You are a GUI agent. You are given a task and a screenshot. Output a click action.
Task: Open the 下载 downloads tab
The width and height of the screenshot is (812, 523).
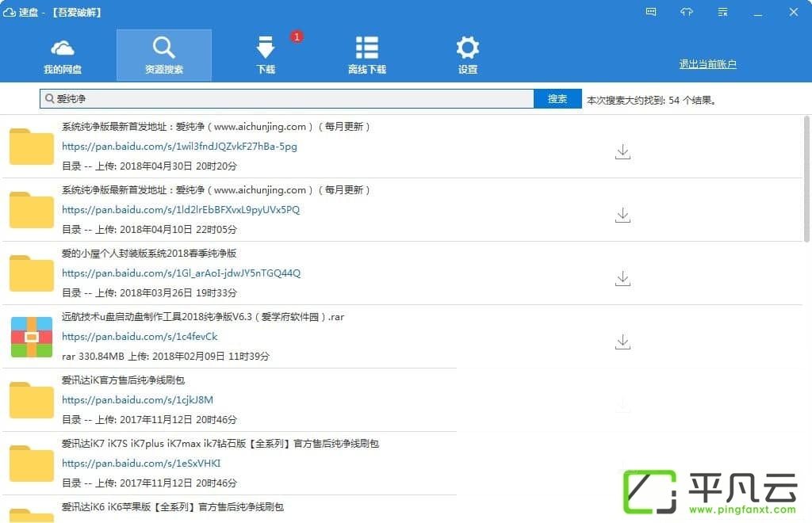[266, 55]
